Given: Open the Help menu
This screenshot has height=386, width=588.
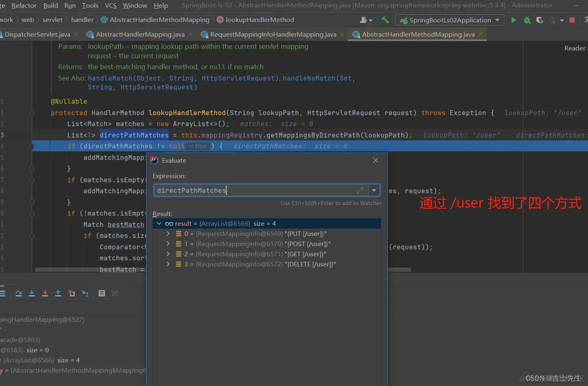Looking at the screenshot, I should click(161, 5).
